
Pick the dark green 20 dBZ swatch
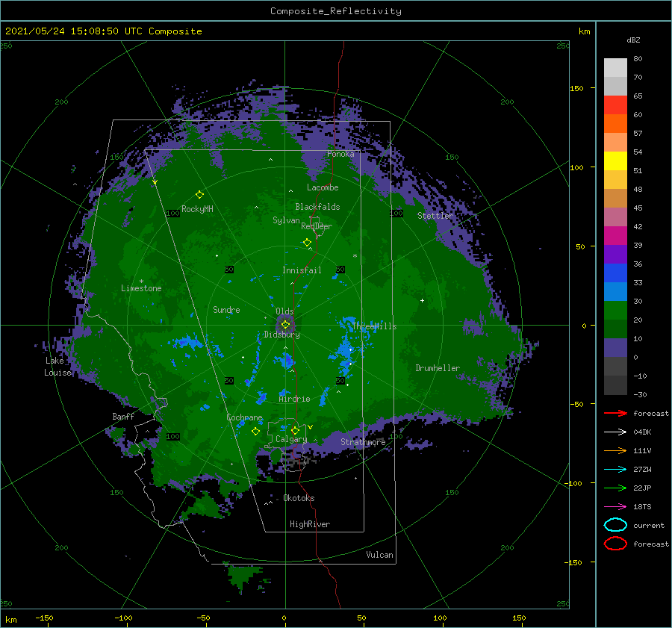tap(615, 329)
